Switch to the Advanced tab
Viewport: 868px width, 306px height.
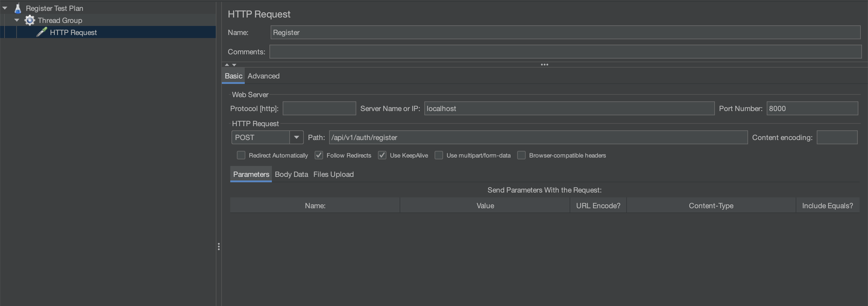pyautogui.click(x=263, y=76)
